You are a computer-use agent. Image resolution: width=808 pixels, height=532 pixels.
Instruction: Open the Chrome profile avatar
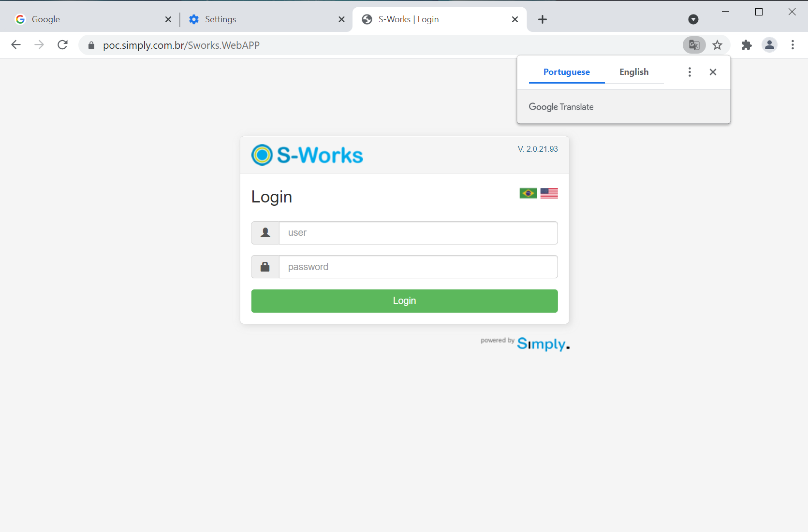coord(769,45)
